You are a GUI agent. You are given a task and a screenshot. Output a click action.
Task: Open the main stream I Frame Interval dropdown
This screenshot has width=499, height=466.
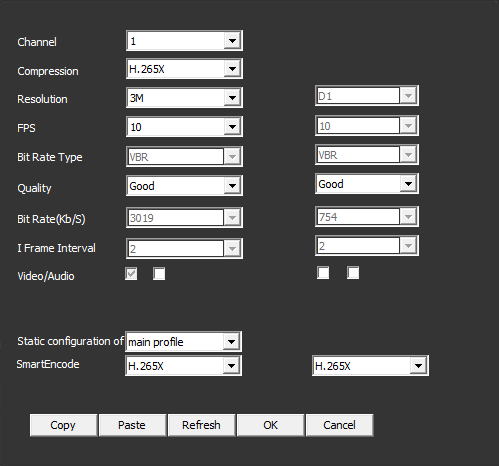point(184,248)
